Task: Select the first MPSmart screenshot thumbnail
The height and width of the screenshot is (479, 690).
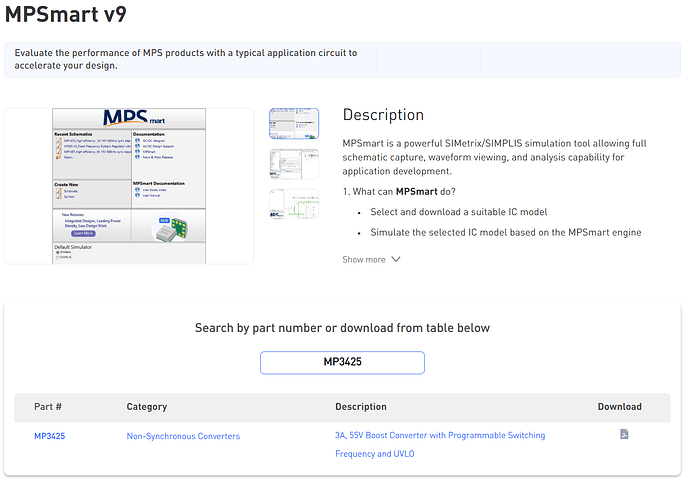Action: pyautogui.click(x=294, y=123)
